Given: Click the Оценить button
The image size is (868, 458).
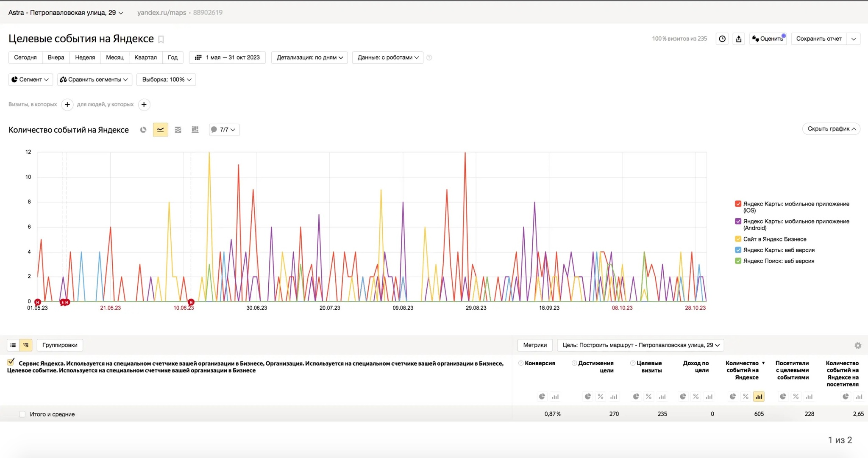Looking at the screenshot, I should 768,39.
